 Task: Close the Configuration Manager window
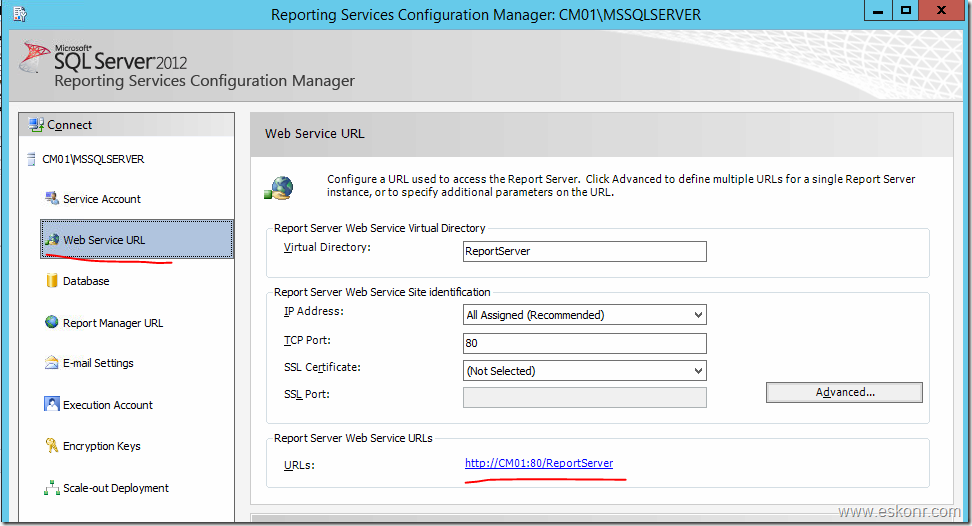click(x=941, y=11)
